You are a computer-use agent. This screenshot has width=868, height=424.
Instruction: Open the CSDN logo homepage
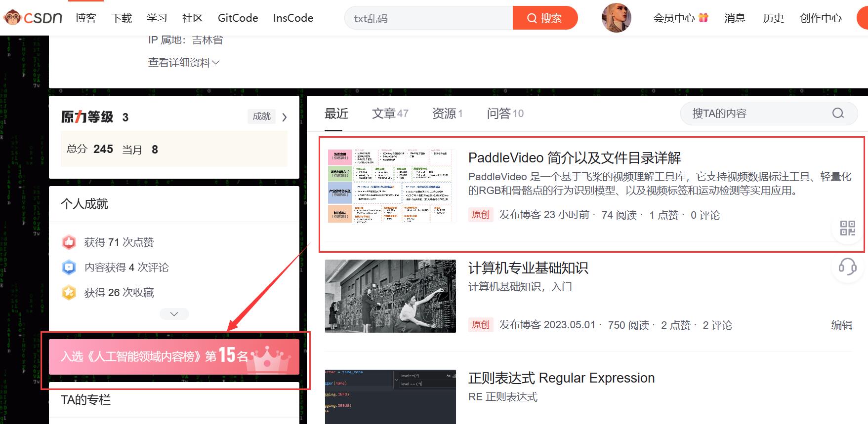(x=33, y=18)
